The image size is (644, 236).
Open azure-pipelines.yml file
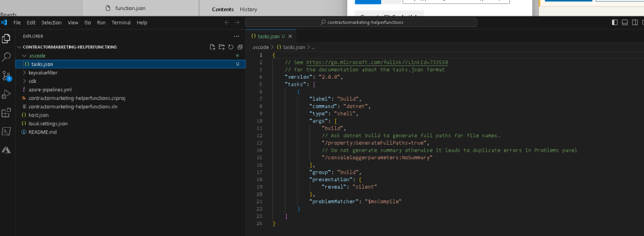[130, 89]
